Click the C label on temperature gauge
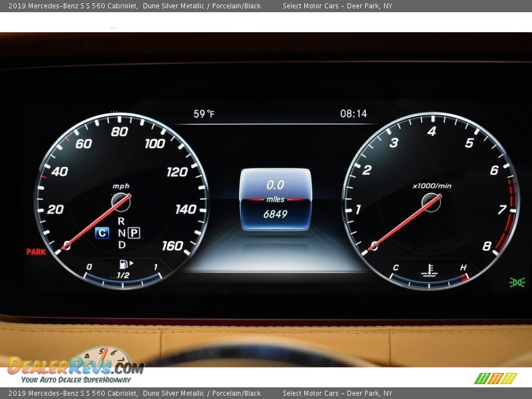532x399 pixels. point(396,268)
